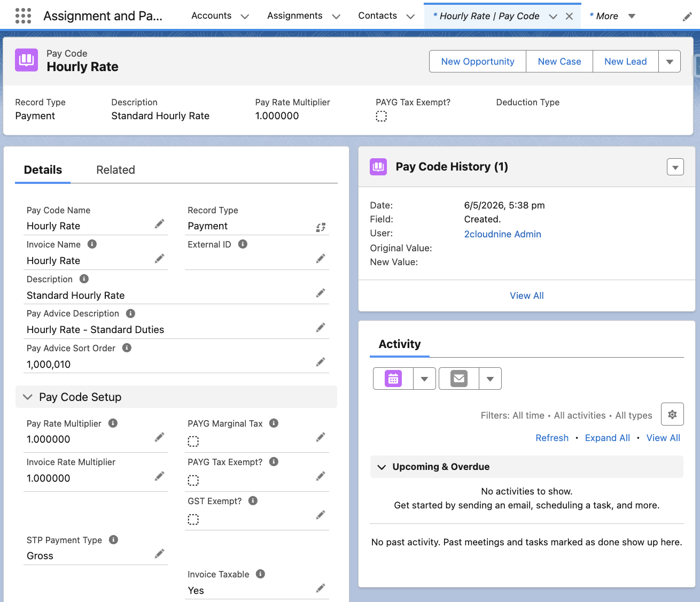Open dropdown next to calendar button
Image resolution: width=700 pixels, height=602 pixels.
coord(424,379)
